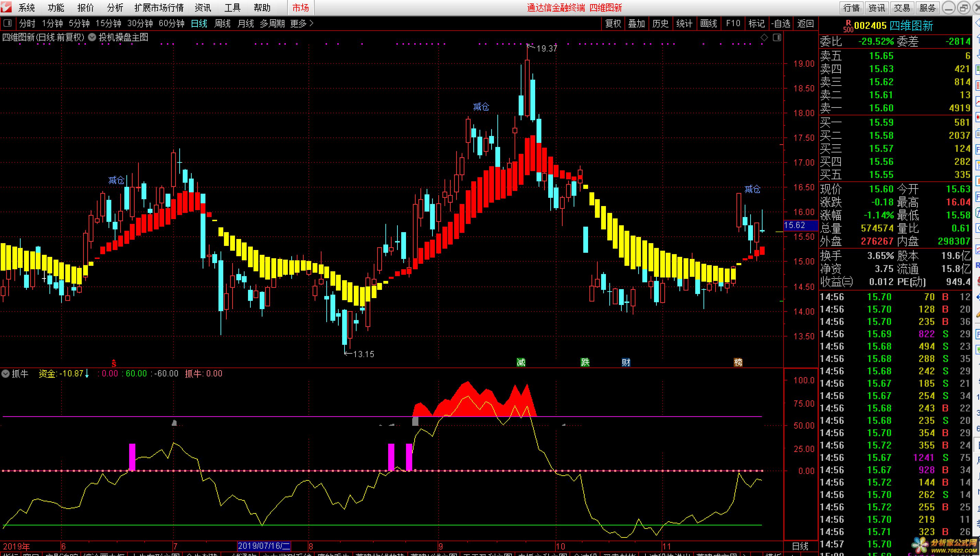Open the 工具 menu
Image resolution: width=980 pixels, height=556 pixels.
click(232, 8)
